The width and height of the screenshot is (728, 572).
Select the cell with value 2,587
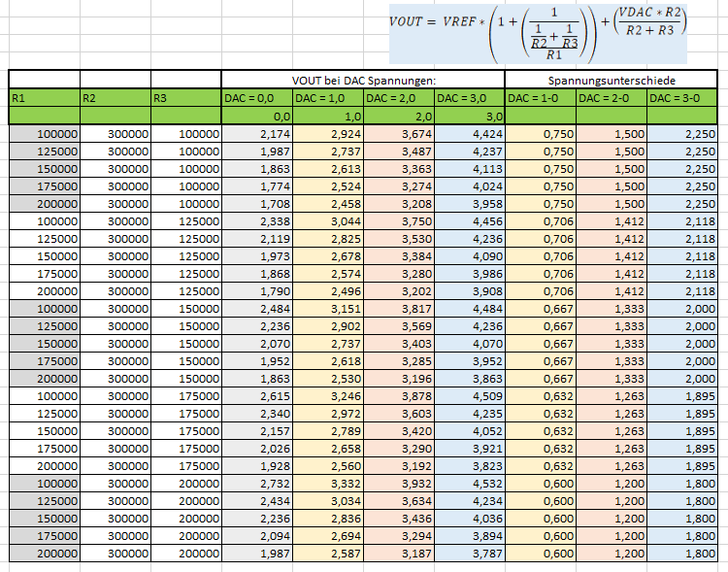click(x=328, y=554)
